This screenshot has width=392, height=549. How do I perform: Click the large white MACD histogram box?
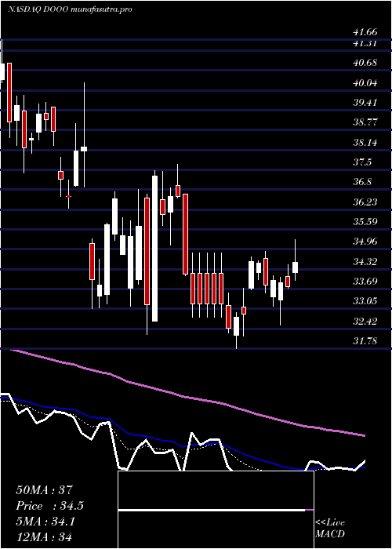click(216, 510)
